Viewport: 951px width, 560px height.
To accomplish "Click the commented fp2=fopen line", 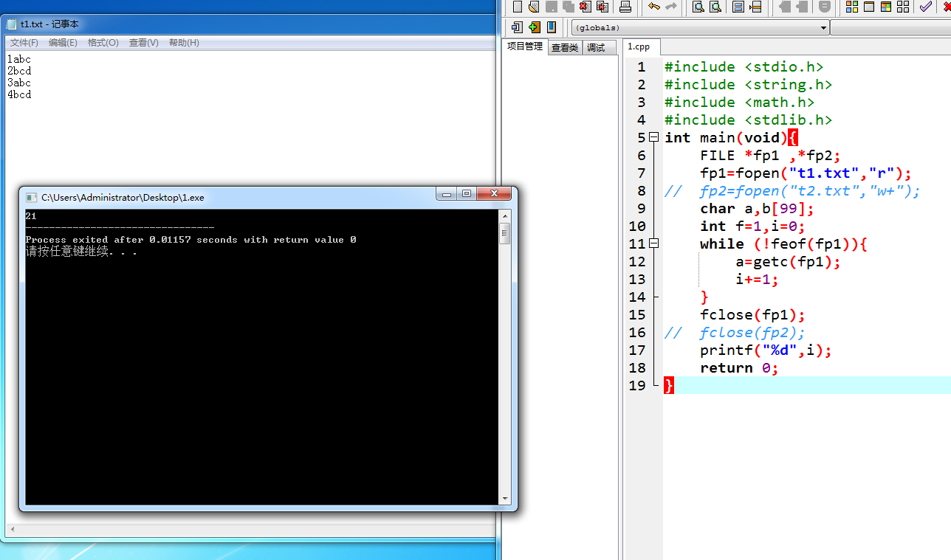I will tap(792, 190).
